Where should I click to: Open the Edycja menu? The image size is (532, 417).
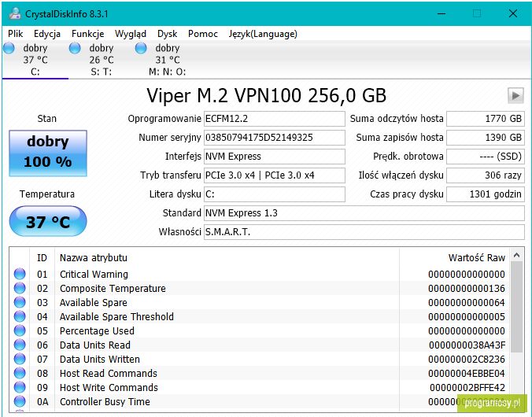[47, 34]
